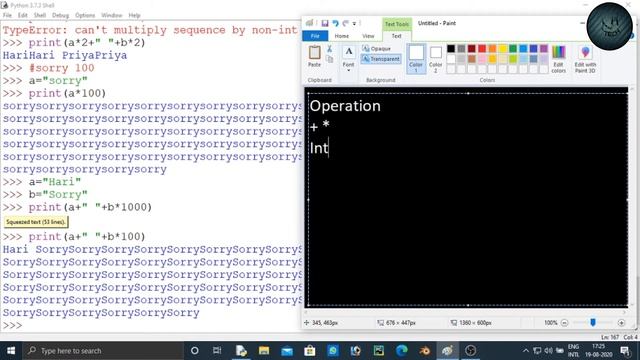Click the Cut scissors icon in Paint
The image size is (640, 360).
click(329, 49)
